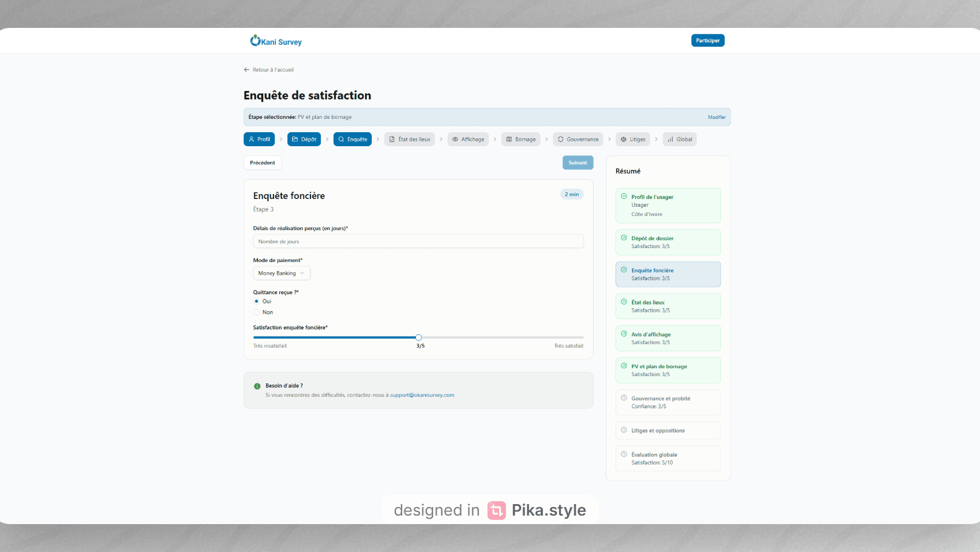
Task: Click the green info icon beside Besoin d'aide
Action: click(x=257, y=386)
